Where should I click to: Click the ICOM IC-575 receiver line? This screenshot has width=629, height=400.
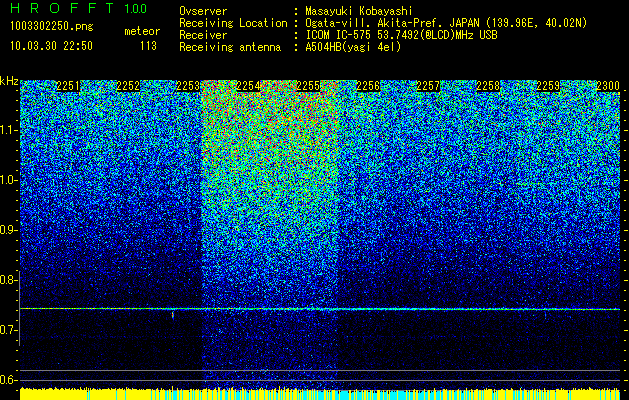(401, 35)
